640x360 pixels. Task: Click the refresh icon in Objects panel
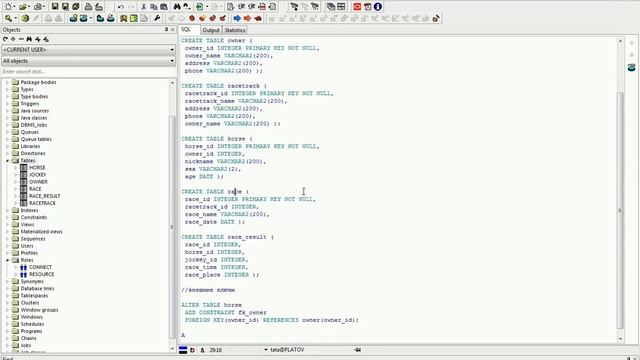tap(5, 39)
